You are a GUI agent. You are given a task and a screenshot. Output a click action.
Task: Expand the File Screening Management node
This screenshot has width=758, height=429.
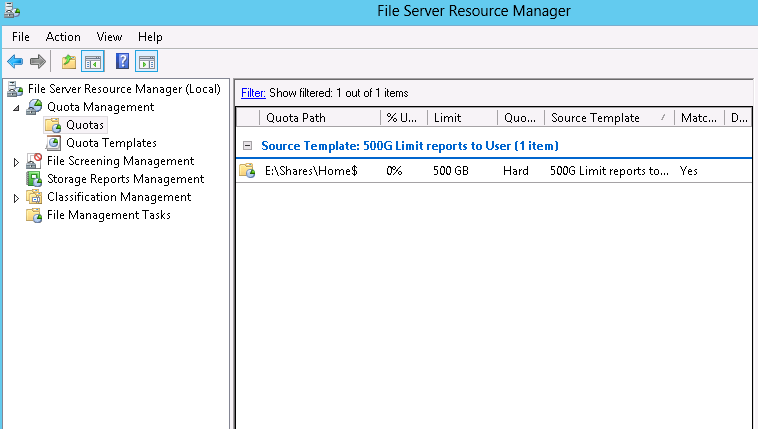tap(16, 162)
